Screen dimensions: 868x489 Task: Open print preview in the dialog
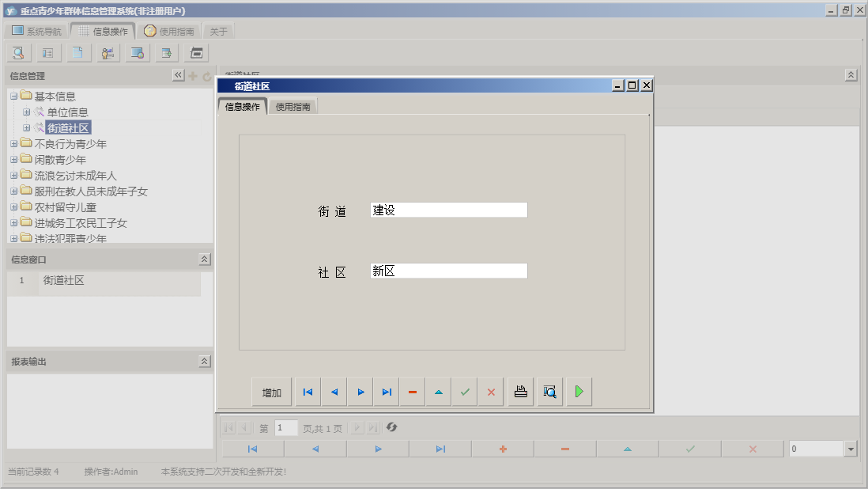click(549, 391)
